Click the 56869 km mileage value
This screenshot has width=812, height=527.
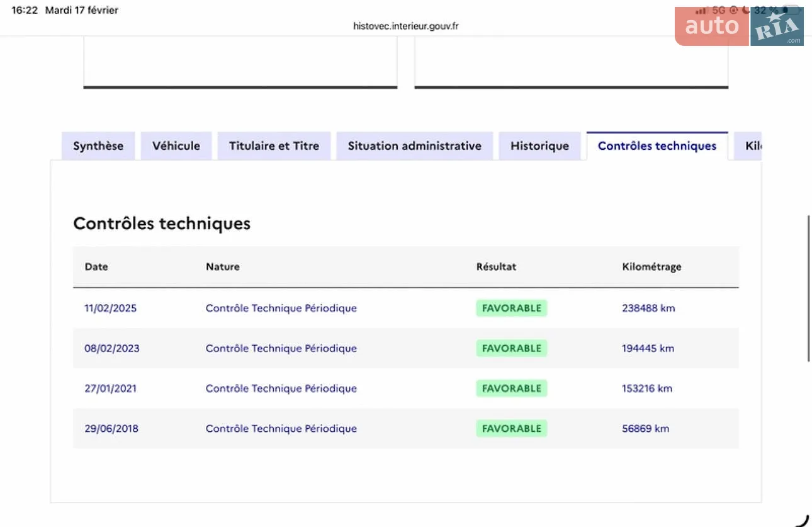point(645,429)
